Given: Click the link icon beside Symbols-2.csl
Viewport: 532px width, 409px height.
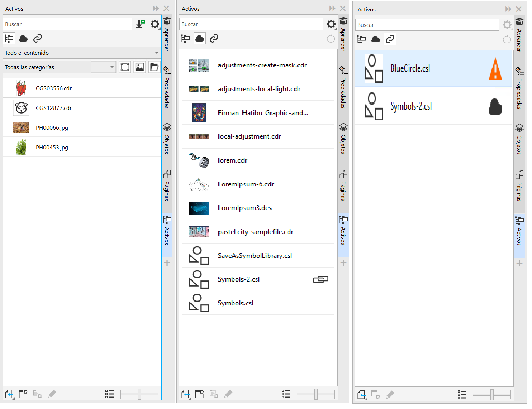Looking at the screenshot, I should (x=320, y=279).
